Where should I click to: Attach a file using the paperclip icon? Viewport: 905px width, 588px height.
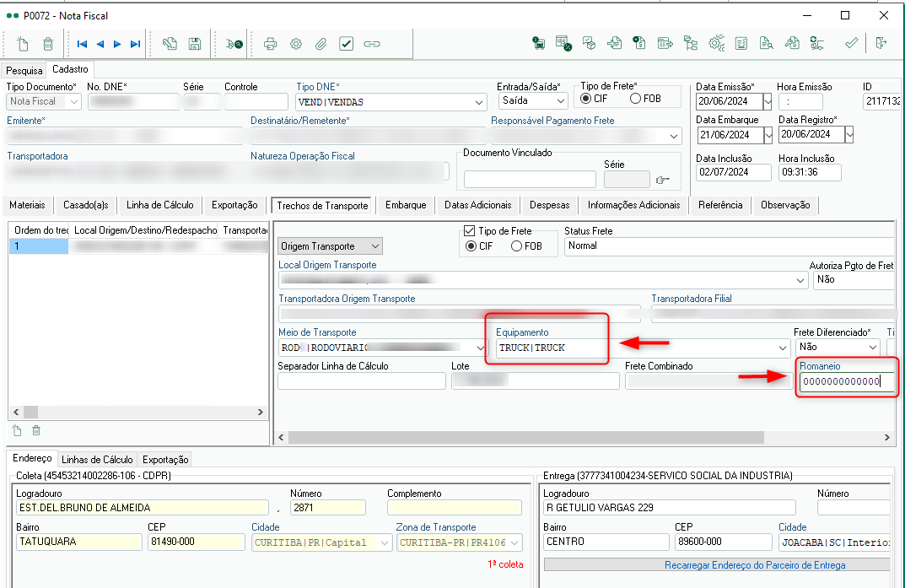(321, 44)
